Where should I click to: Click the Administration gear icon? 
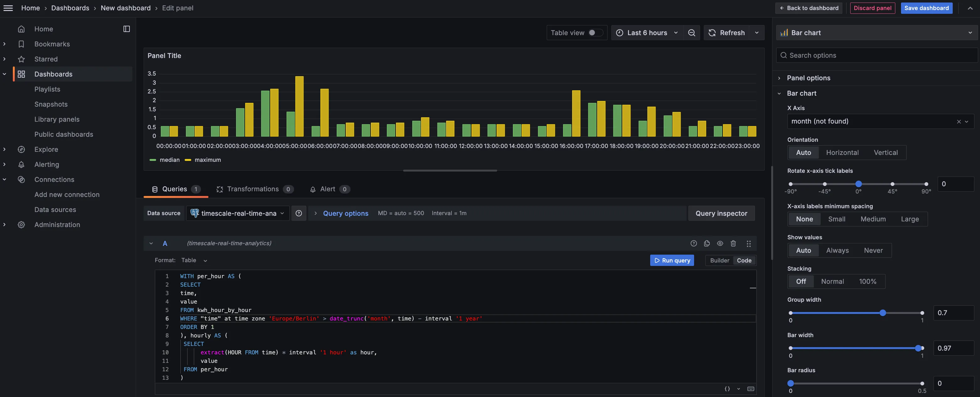pyautogui.click(x=21, y=225)
